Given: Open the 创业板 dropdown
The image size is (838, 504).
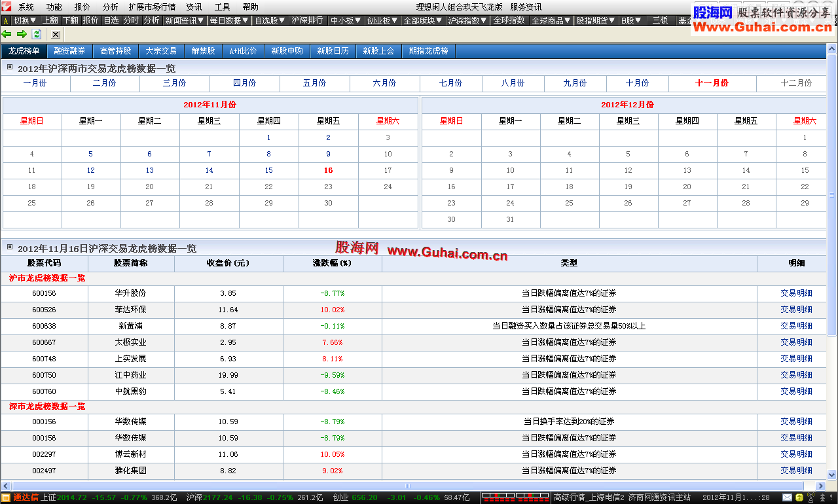Looking at the screenshot, I should point(383,21).
